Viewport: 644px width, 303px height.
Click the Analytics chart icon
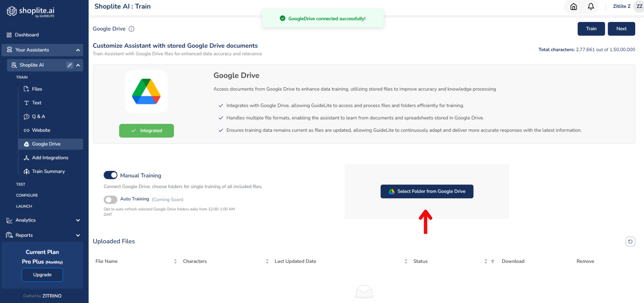tap(9, 220)
